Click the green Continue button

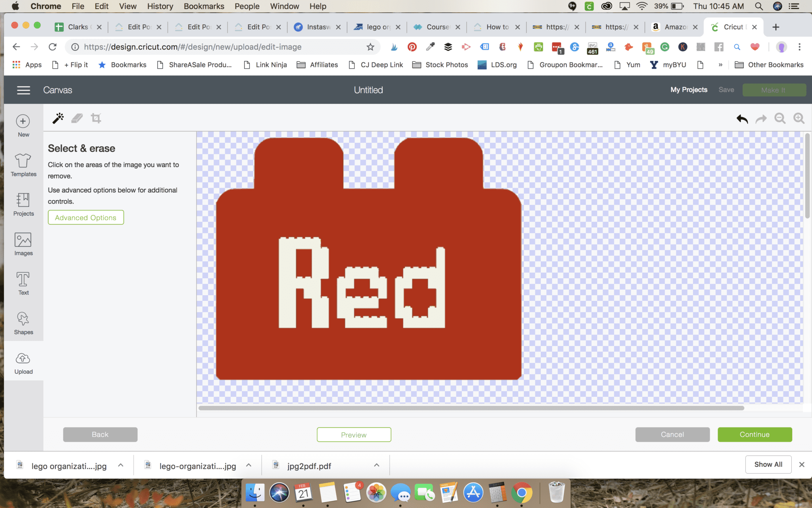point(755,435)
